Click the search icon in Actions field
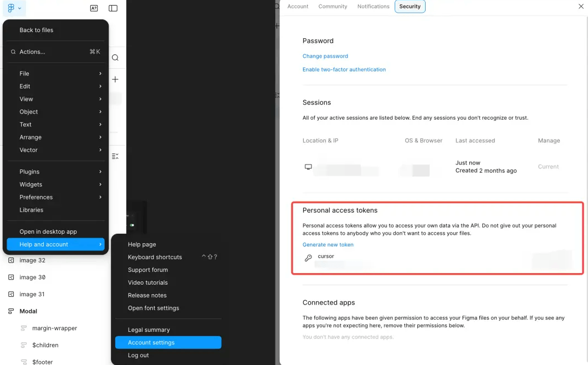 (x=13, y=52)
